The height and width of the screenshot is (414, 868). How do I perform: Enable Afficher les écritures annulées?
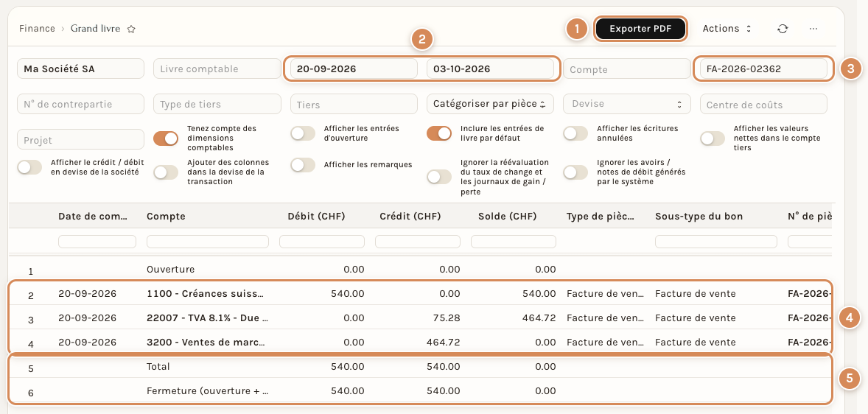click(x=575, y=133)
